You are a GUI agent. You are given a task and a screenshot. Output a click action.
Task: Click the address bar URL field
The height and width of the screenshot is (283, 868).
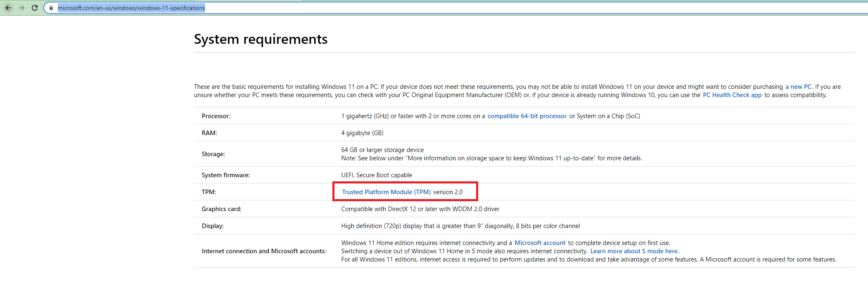454,8
